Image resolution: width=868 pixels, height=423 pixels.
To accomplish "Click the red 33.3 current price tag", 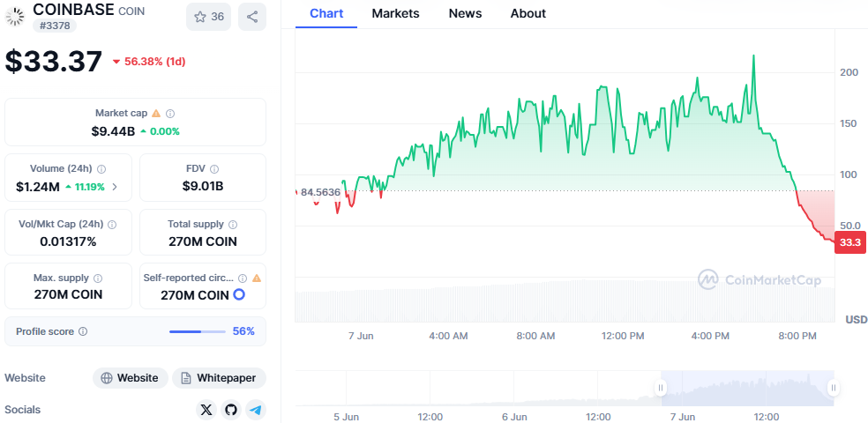I will click(x=849, y=242).
